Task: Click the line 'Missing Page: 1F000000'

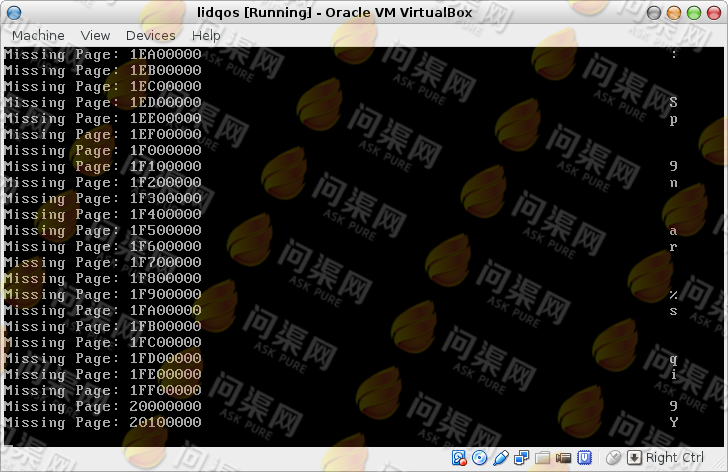Action: click(x=103, y=150)
